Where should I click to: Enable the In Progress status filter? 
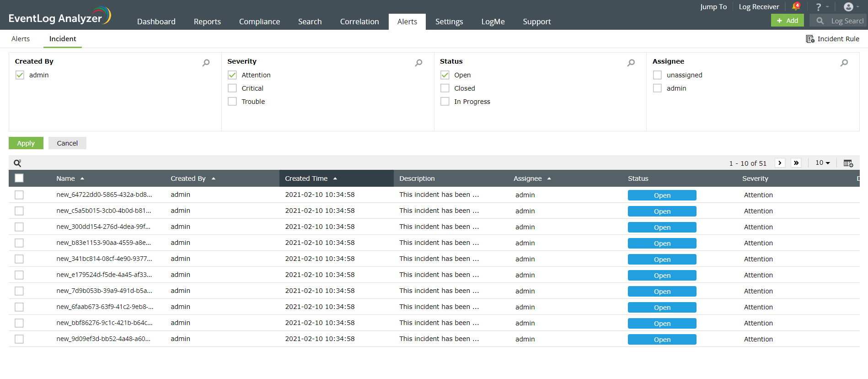tap(445, 102)
